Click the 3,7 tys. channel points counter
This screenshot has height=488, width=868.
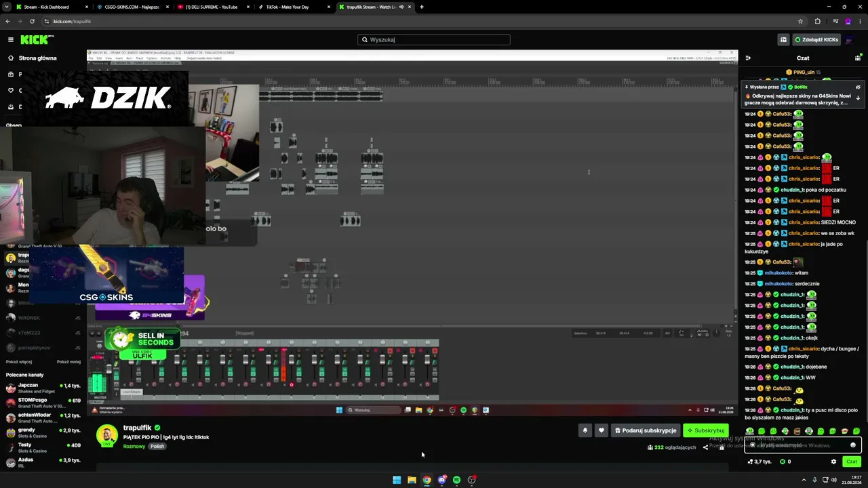tap(759, 462)
